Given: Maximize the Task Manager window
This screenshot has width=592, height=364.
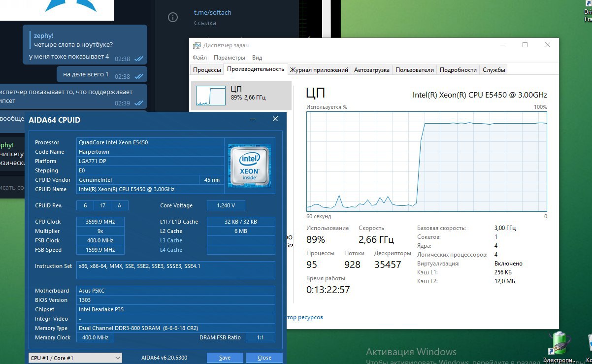Looking at the screenshot, I should 525,45.
